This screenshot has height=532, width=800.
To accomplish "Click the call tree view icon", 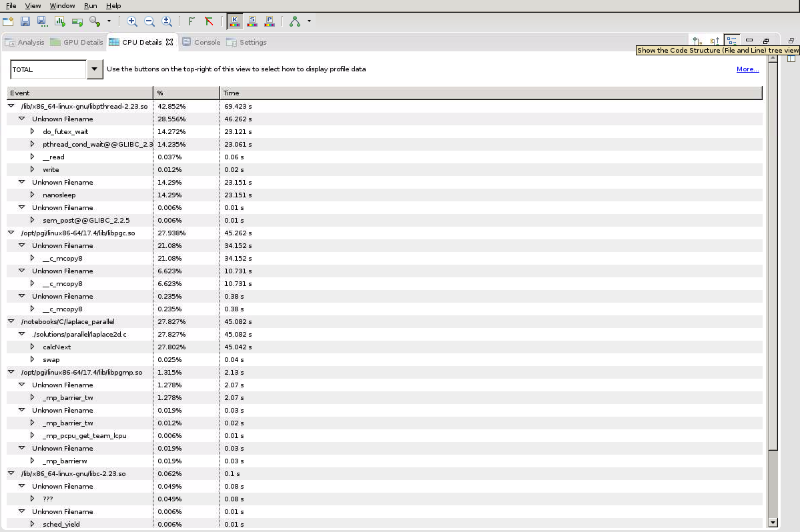I will (x=697, y=41).
